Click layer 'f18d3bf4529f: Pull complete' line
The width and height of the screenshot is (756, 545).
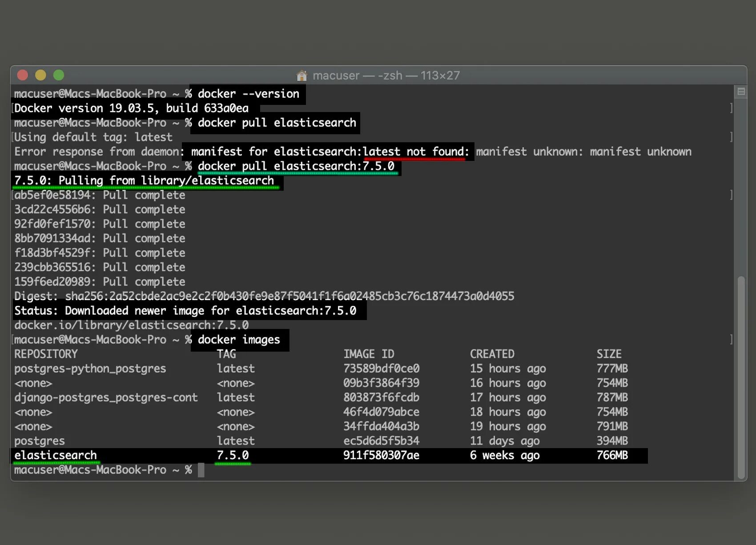(100, 253)
